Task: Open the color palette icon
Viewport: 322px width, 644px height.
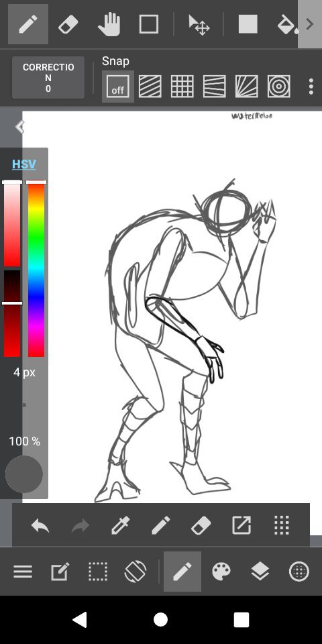Action: point(221,572)
